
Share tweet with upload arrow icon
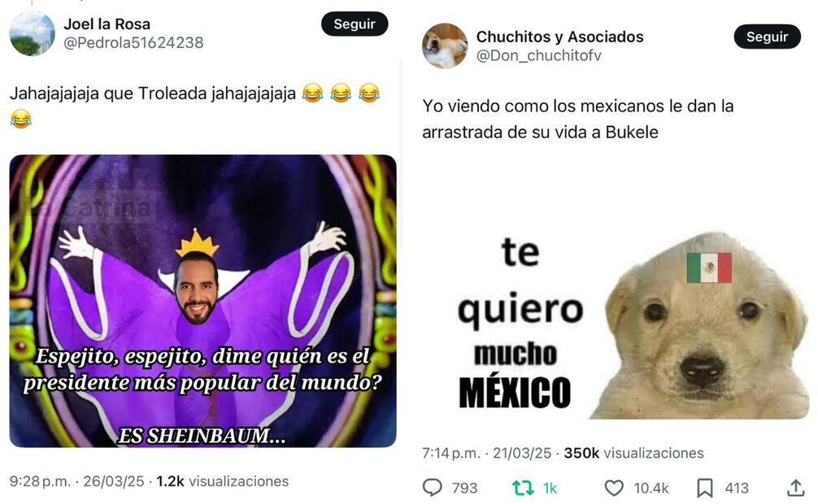tap(795, 488)
